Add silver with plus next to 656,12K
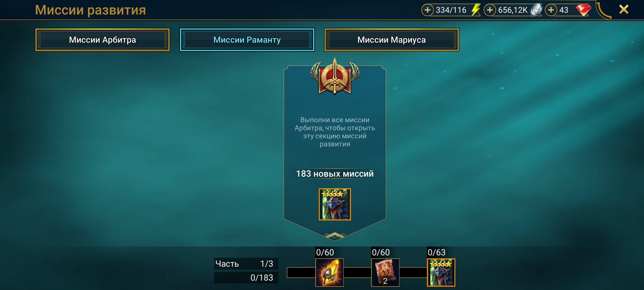The image size is (644, 290). click(490, 10)
